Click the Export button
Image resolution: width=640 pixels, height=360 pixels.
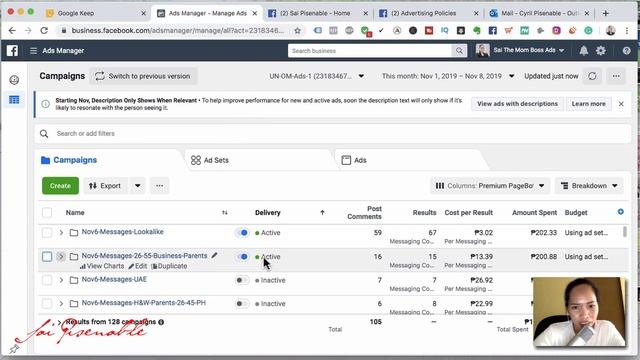click(x=105, y=186)
